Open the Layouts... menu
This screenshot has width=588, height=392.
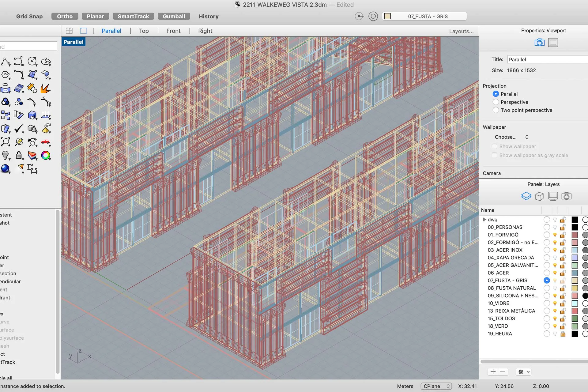click(x=461, y=31)
